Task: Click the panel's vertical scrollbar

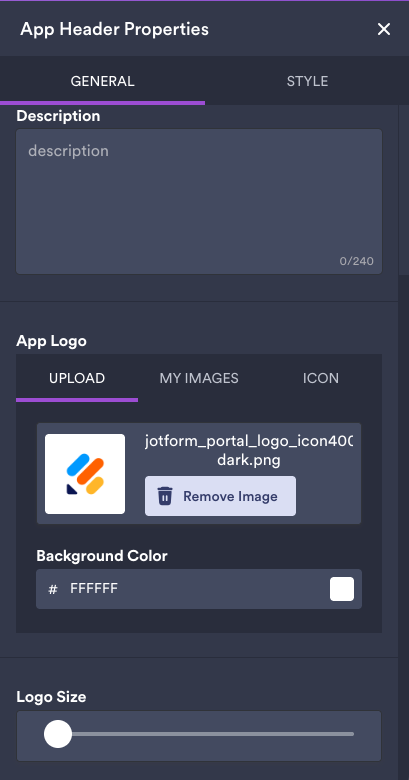Action: [x=404, y=189]
